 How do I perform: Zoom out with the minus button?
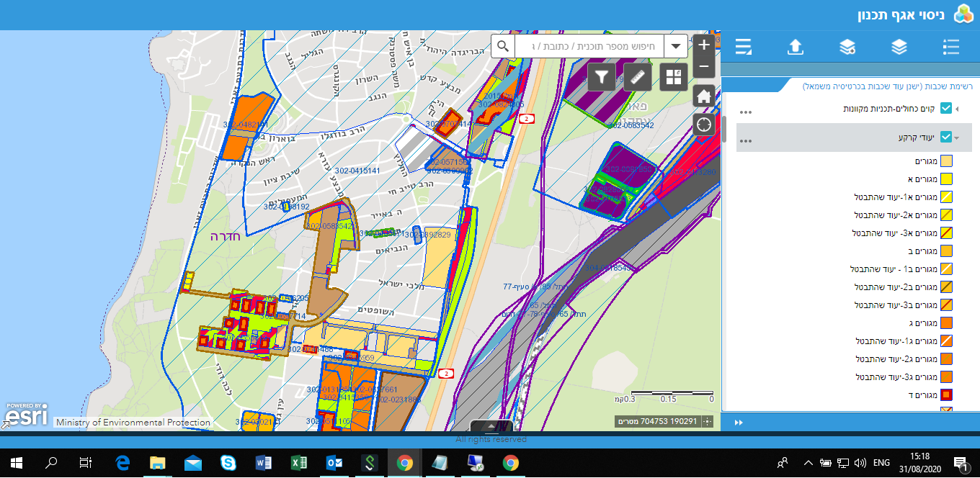pyautogui.click(x=704, y=67)
